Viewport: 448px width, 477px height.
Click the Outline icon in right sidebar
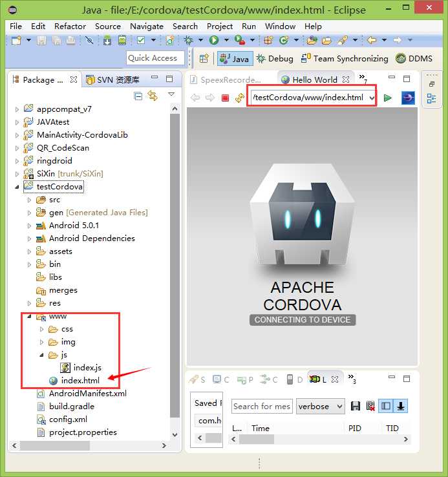coord(431,99)
